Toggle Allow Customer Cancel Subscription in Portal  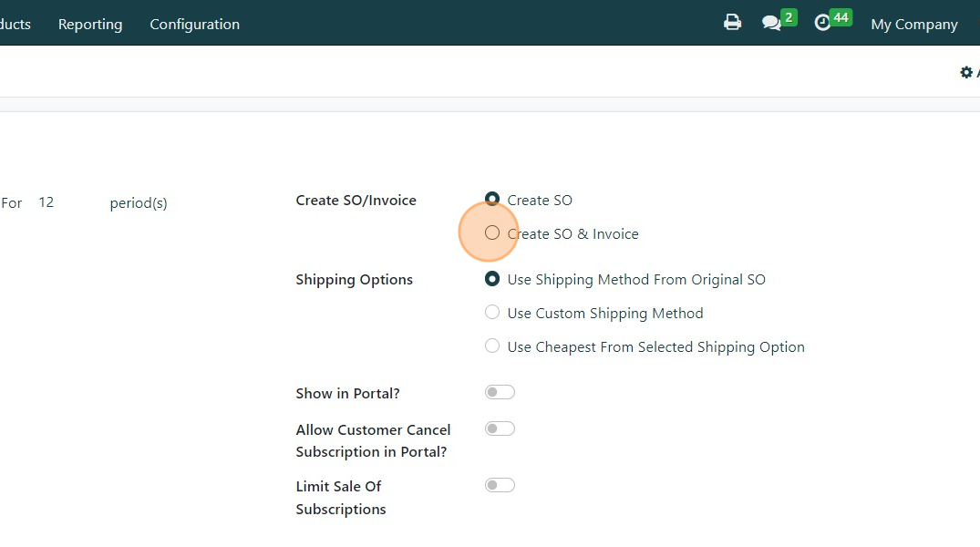[500, 428]
